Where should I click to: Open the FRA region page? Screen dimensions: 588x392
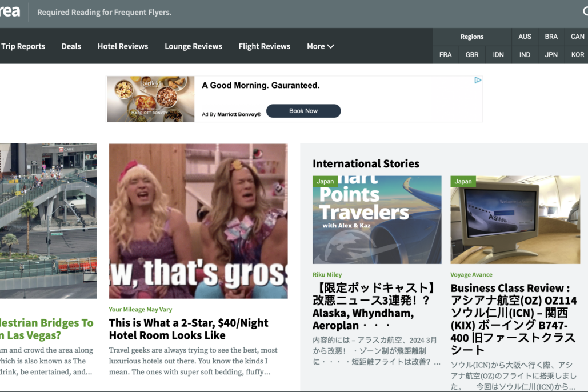(x=446, y=55)
